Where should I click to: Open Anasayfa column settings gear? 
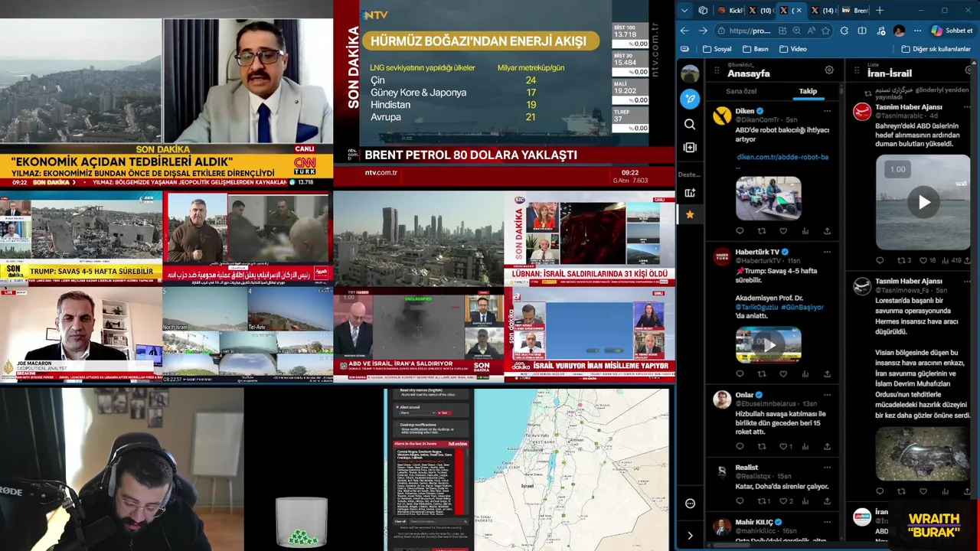(829, 70)
